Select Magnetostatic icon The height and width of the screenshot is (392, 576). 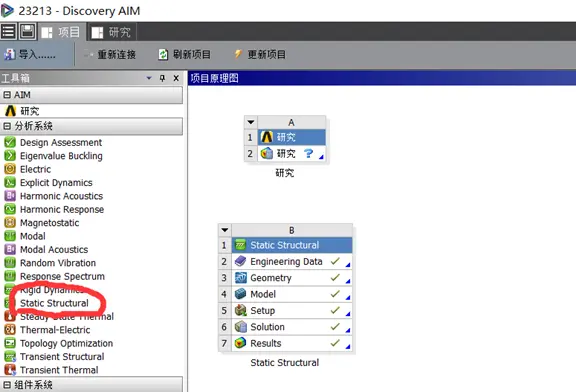point(10,223)
